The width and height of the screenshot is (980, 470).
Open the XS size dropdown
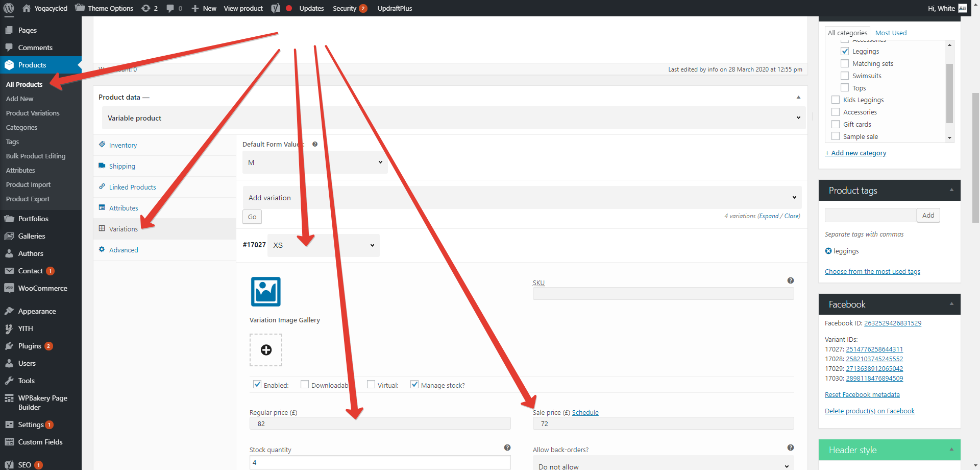(x=324, y=245)
